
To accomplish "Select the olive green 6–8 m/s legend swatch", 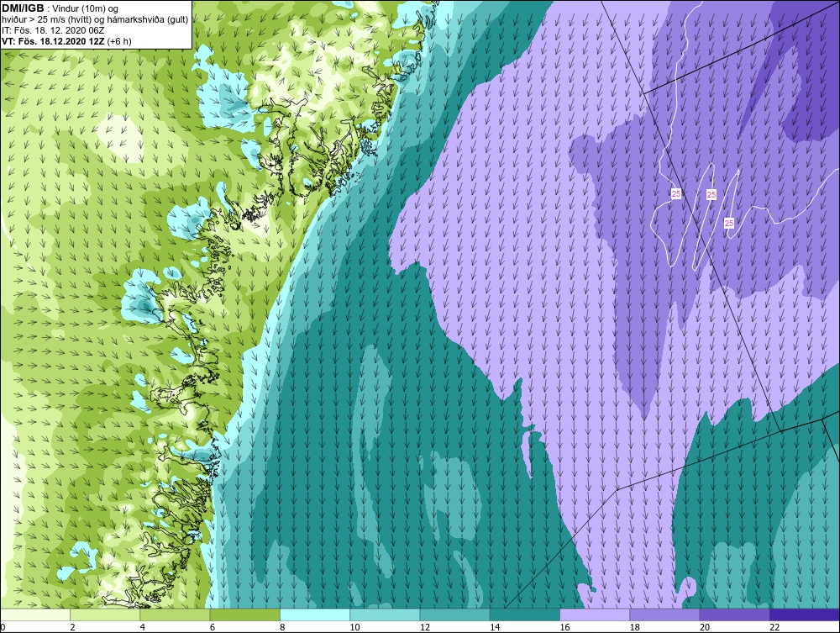I will coord(244,615).
